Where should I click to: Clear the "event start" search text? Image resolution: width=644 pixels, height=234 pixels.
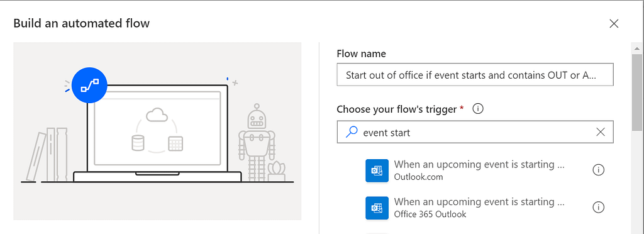(601, 132)
